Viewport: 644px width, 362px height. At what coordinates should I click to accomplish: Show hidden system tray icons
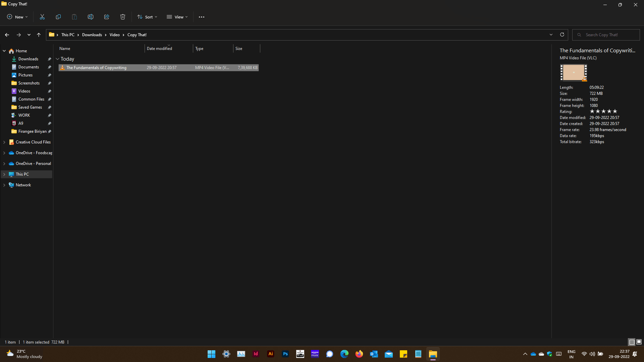click(x=525, y=354)
